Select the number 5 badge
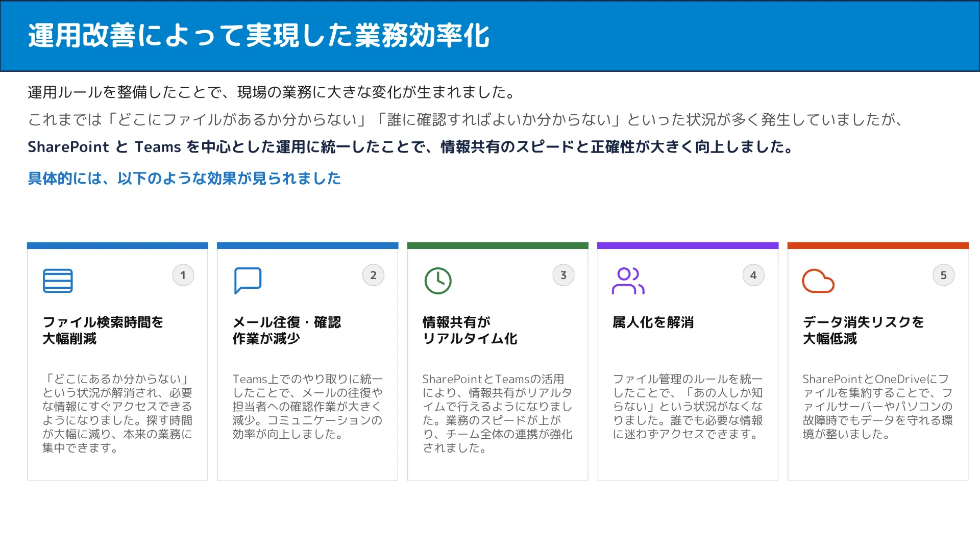This screenshot has height=551, width=980. [943, 275]
